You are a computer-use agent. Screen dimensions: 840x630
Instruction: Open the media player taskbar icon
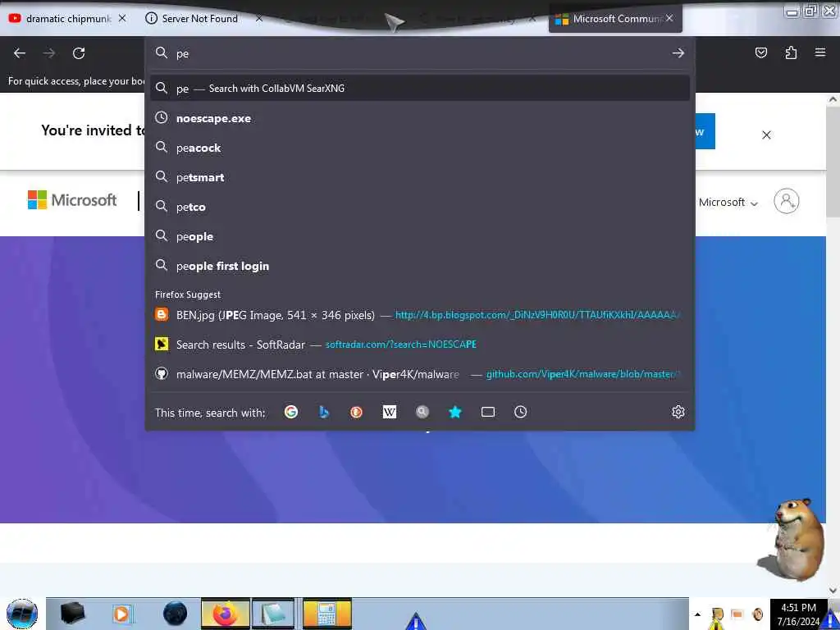click(x=121, y=614)
